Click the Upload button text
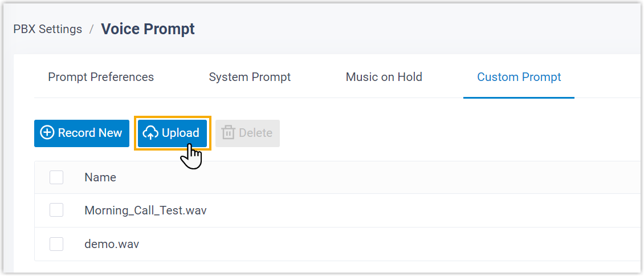Image resolution: width=644 pixels, height=276 pixels. tap(180, 133)
